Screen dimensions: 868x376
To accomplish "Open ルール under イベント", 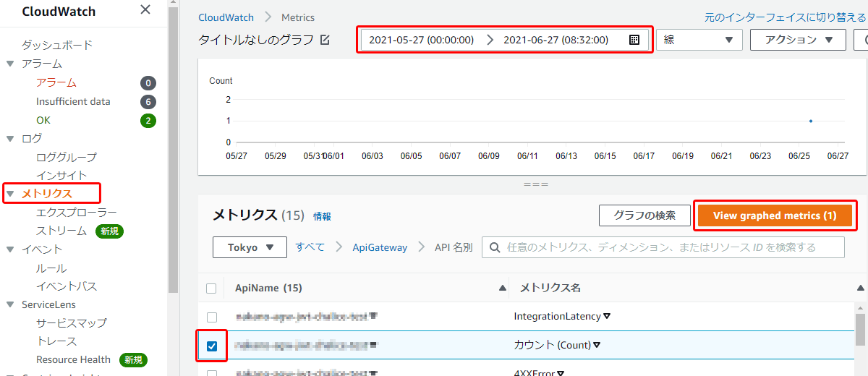I will pyautogui.click(x=51, y=268).
